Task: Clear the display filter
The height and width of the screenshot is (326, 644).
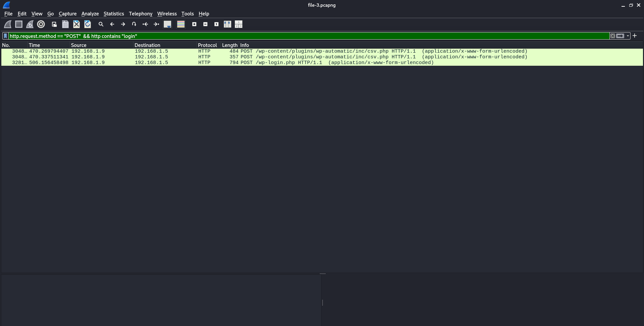Action: 613,36
